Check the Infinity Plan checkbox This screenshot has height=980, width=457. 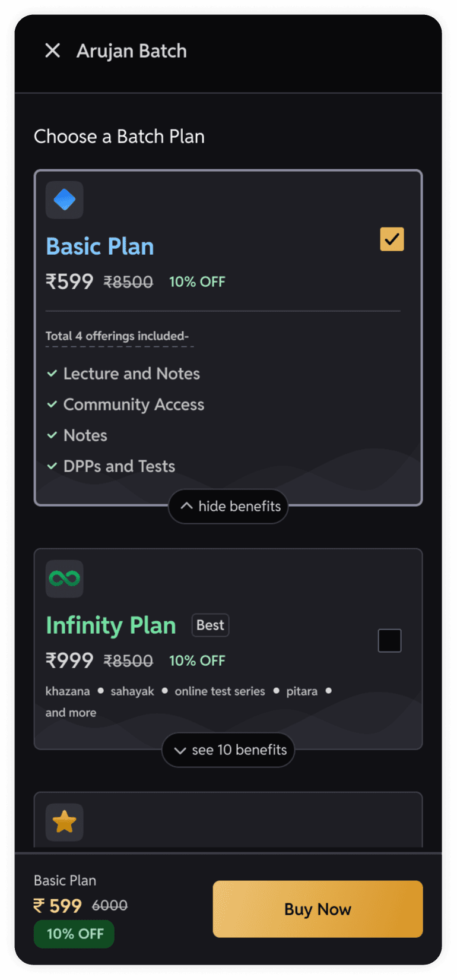coord(389,641)
